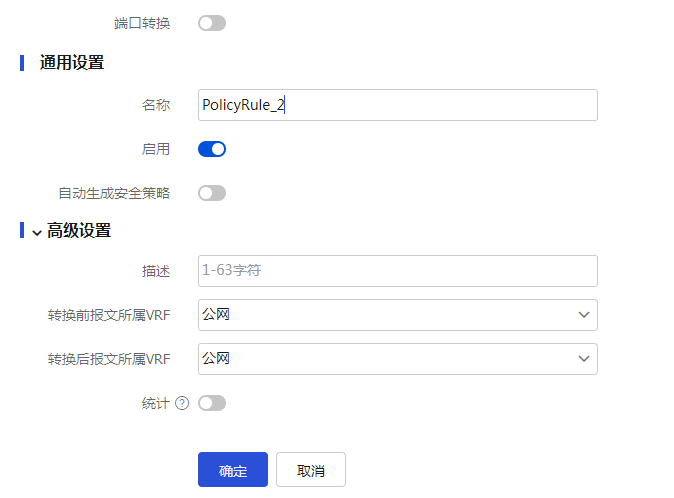Click the 描述 text field
Image resolution: width=674 pixels, height=498 pixels.
pos(398,271)
